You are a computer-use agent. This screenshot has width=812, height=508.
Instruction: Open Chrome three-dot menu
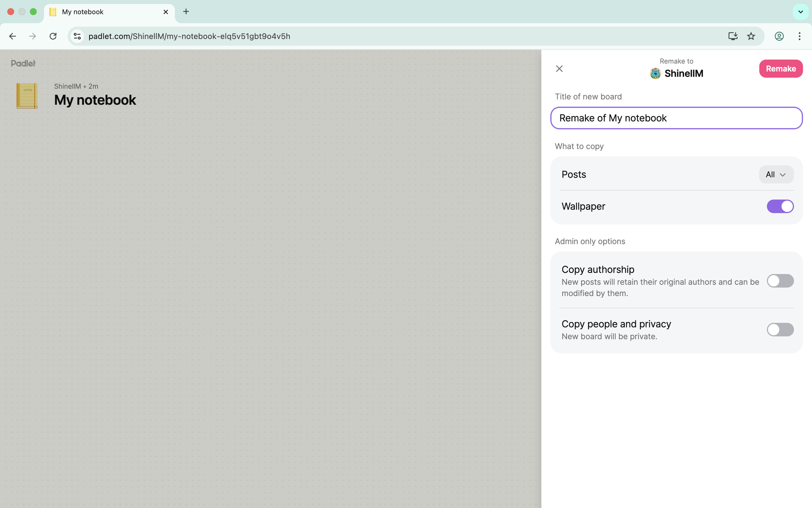pos(799,36)
